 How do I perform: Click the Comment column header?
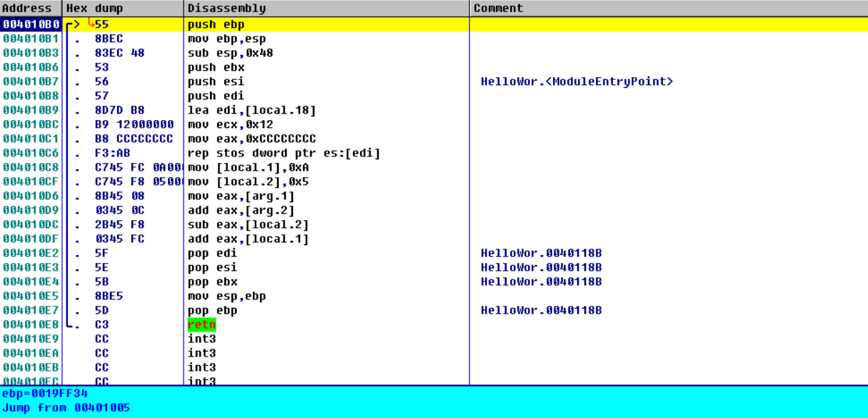(x=498, y=9)
